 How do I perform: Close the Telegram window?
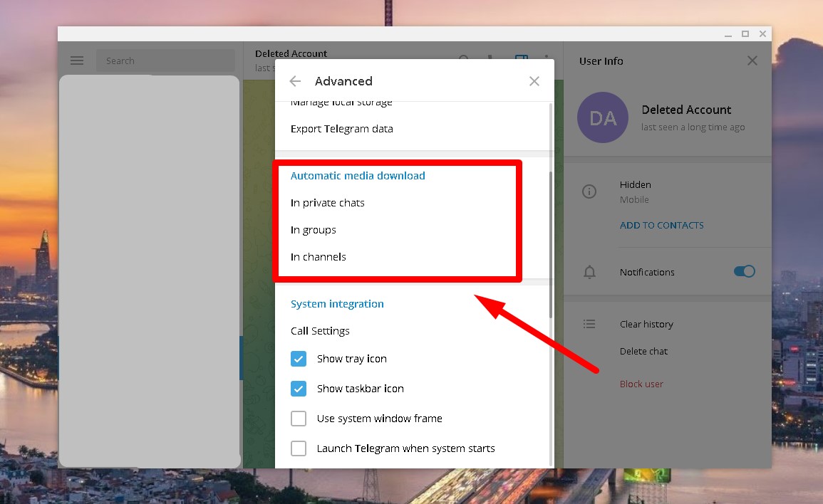[762, 34]
